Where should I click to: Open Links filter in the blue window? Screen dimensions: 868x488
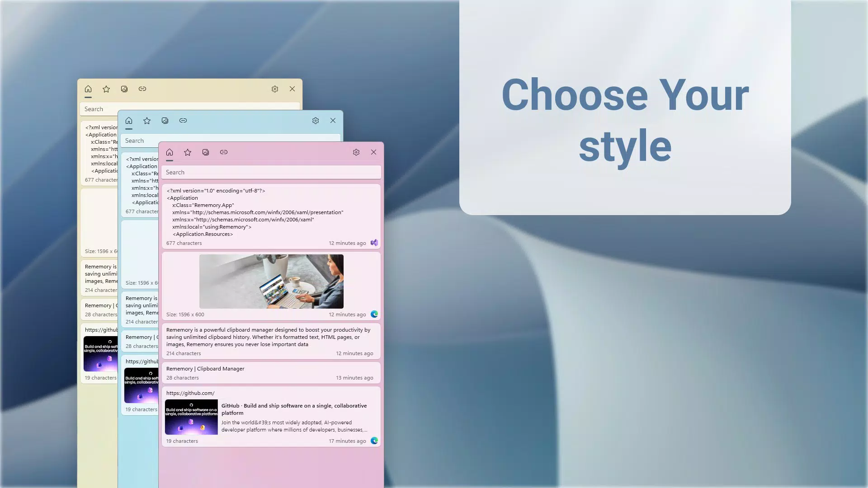[183, 121]
